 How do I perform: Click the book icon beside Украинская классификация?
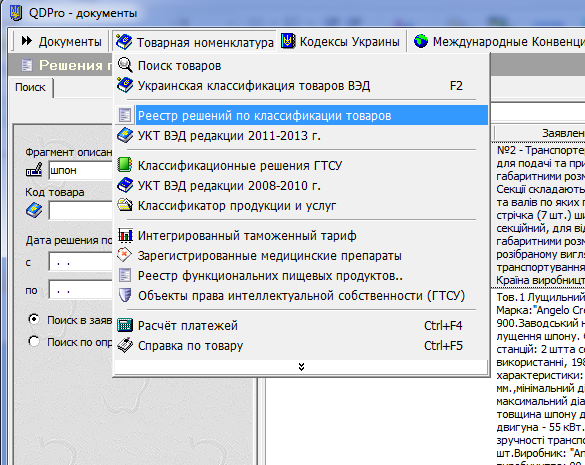click(x=125, y=85)
